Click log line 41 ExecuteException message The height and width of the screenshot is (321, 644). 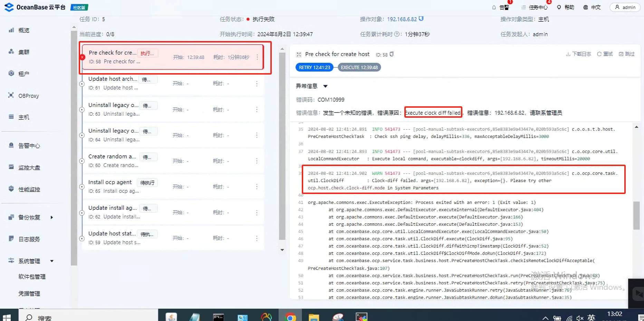[422, 203]
